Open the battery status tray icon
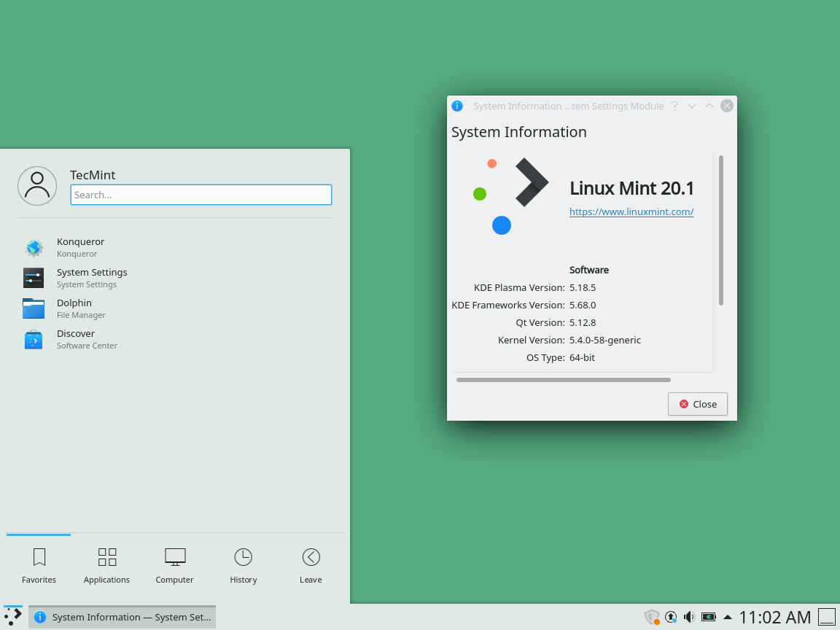Screen dimensions: 840x630 tap(708, 617)
